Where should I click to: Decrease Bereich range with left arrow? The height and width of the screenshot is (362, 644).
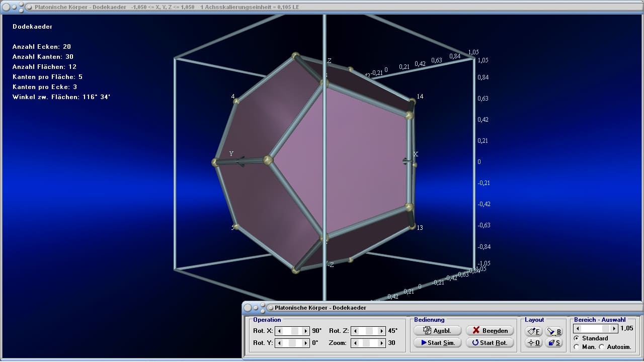(x=579, y=328)
